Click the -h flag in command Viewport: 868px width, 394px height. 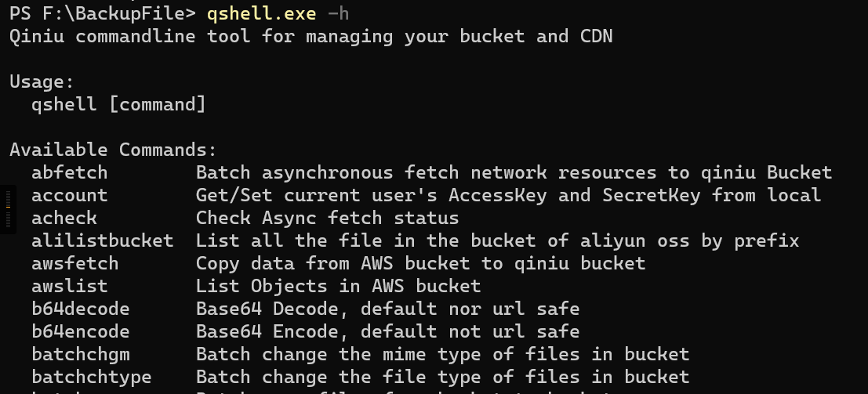[x=338, y=13]
